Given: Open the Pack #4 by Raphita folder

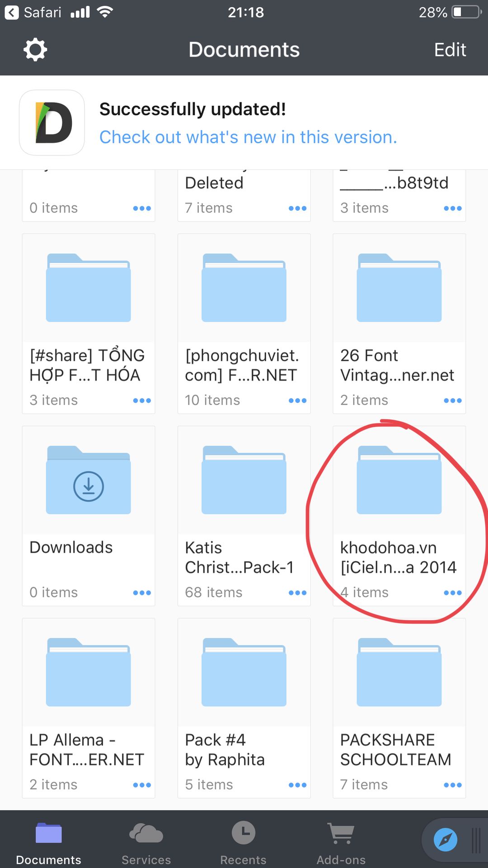Looking at the screenshot, I should tap(244, 673).
